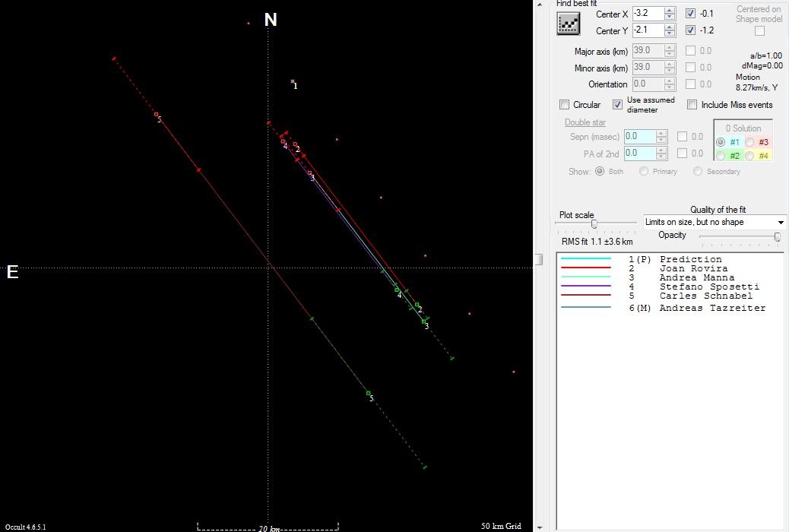Viewport: 789px width, 532px height.
Task: Click the Double star label
Action: point(585,122)
